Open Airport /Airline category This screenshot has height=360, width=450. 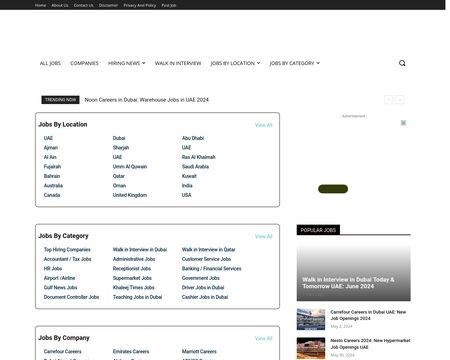(x=59, y=278)
